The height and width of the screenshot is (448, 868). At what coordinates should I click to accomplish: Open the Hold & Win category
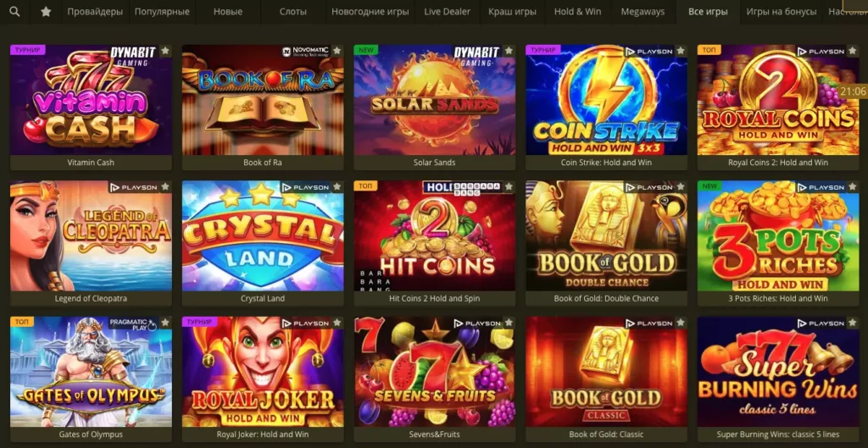tap(577, 12)
